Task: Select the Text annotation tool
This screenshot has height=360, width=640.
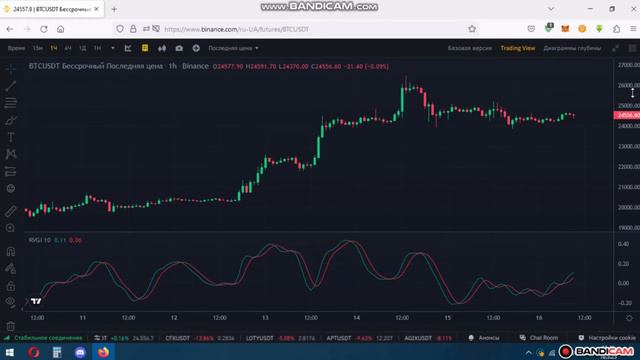Action: 11,137
